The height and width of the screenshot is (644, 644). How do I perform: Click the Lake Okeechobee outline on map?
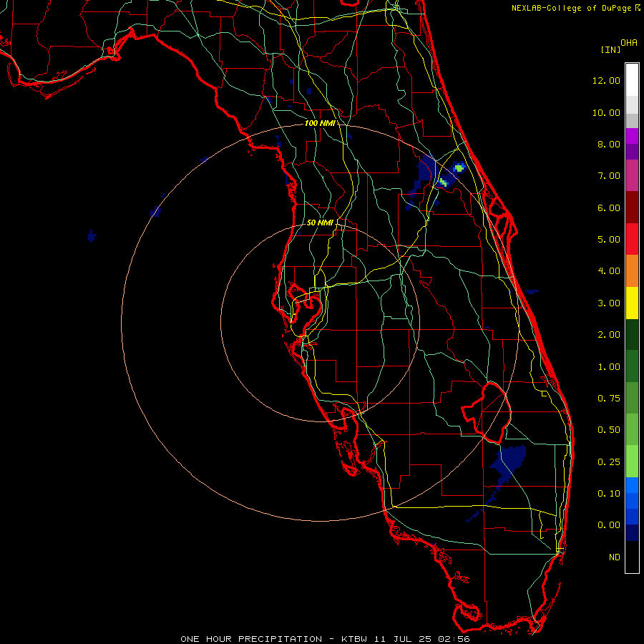pos(487,412)
